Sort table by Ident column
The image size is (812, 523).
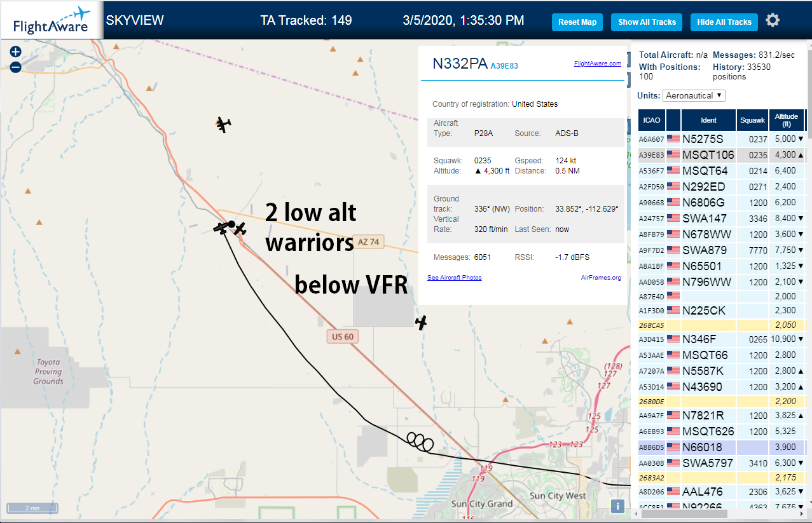pyautogui.click(x=708, y=120)
